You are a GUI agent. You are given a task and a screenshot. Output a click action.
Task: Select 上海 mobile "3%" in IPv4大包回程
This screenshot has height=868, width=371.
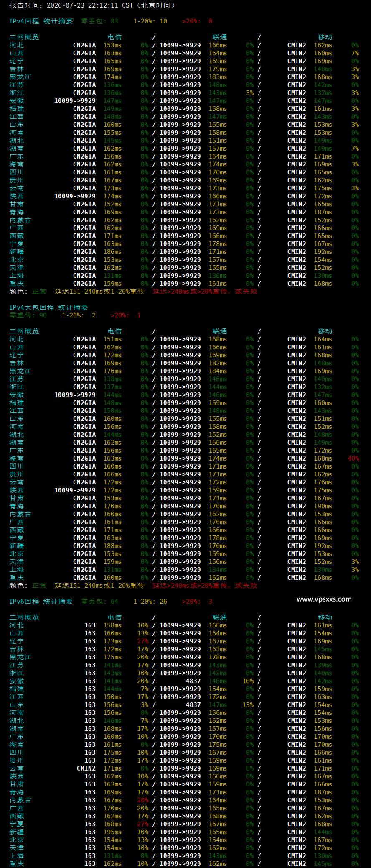click(355, 570)
